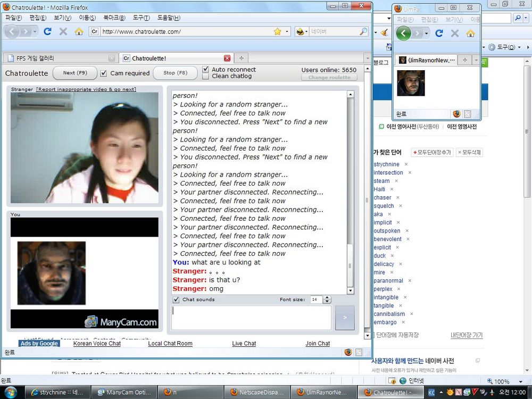The image size is (532, 399).
Task: Click the Next (F9) button
Action: point(74,73)
